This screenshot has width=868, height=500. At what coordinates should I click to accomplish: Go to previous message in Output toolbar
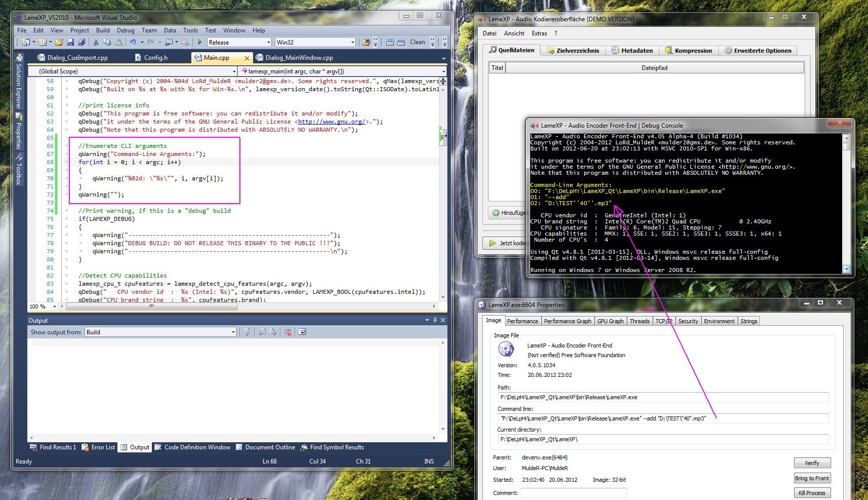[x=262, y=332]
